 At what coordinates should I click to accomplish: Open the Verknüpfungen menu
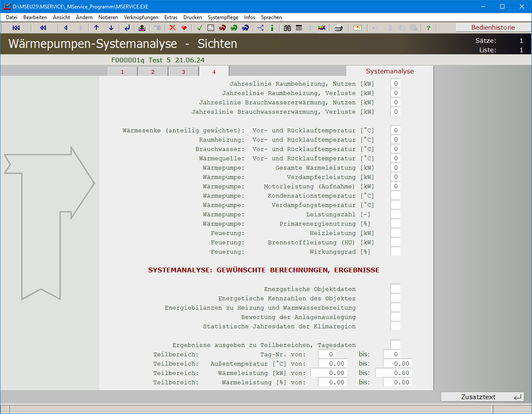141,17
